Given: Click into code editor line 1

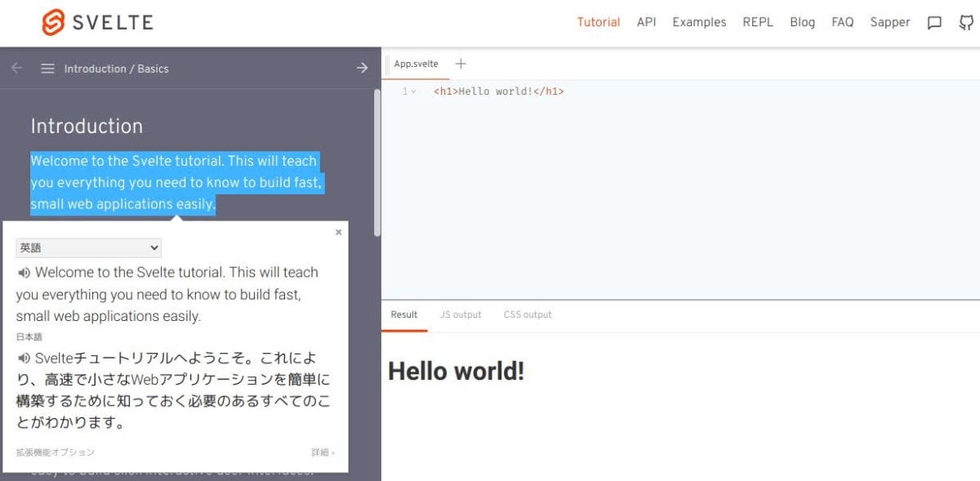Looking at the screenshot, I should click(x=498, y=91).
